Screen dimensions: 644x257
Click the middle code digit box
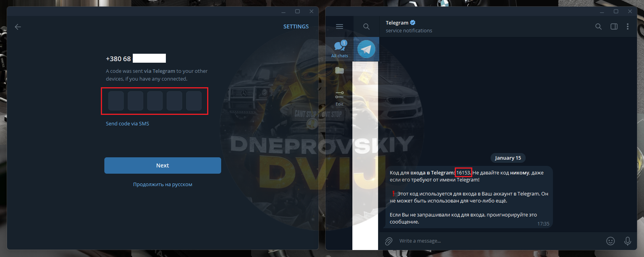(155, 101)
